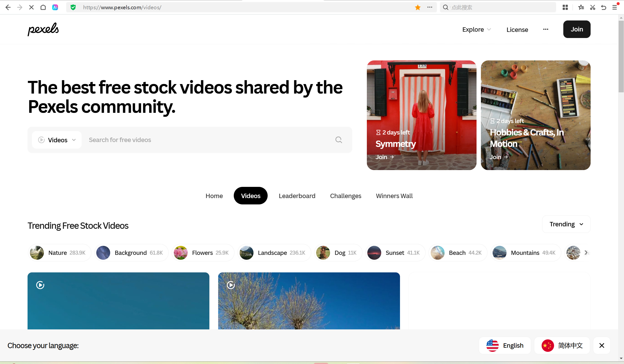Image resolution: width=624 pixels, height=364 pixels.
Task: Dismiss the language chooser banner
Action: click(602, 345)
